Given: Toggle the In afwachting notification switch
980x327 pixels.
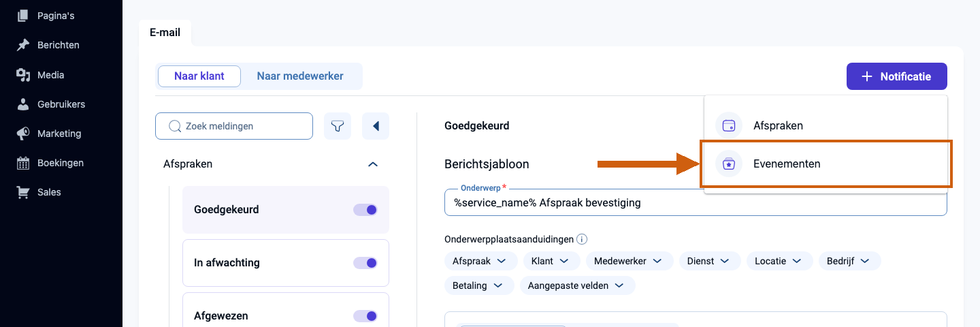Looking at the screenshot, I should tap(365, 263).
